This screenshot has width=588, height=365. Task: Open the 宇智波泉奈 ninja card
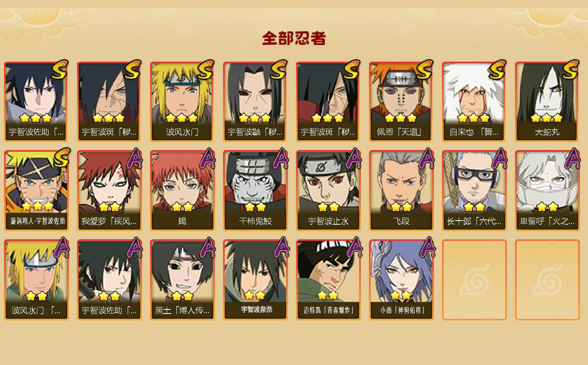coord(255,279)
